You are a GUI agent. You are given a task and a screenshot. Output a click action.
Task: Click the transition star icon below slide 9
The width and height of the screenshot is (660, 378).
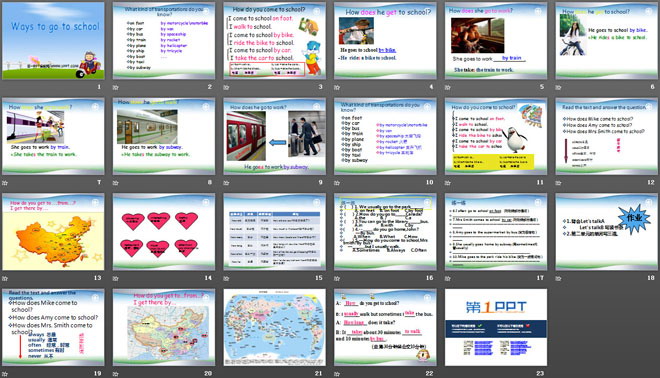point(226,183)
